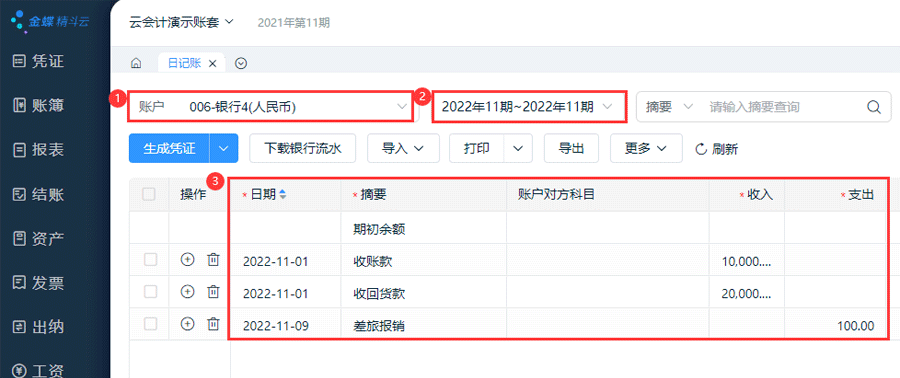Delete the 差旅报销 row with trash icon
This screenshot has width=900, height=378.
tap(213, 324)
